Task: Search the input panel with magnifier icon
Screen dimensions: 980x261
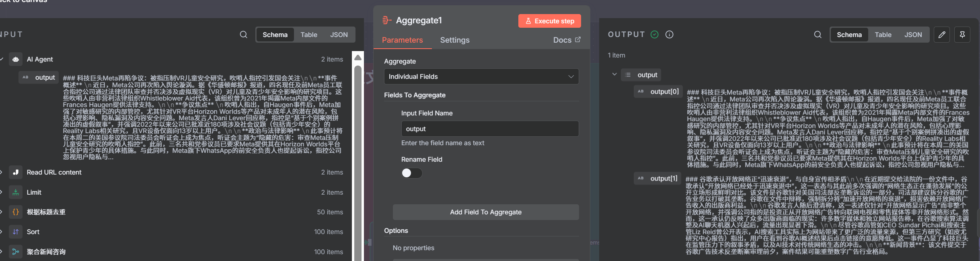Action: [x=244, y=35]
